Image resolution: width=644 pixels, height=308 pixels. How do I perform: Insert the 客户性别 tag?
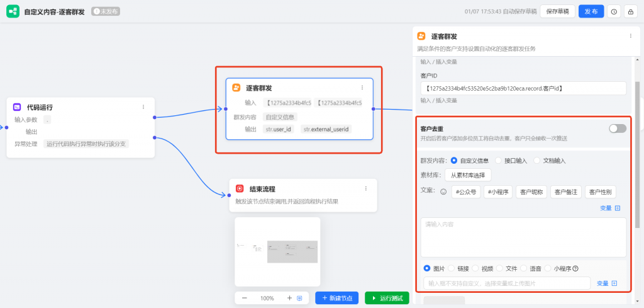point(601,192)
